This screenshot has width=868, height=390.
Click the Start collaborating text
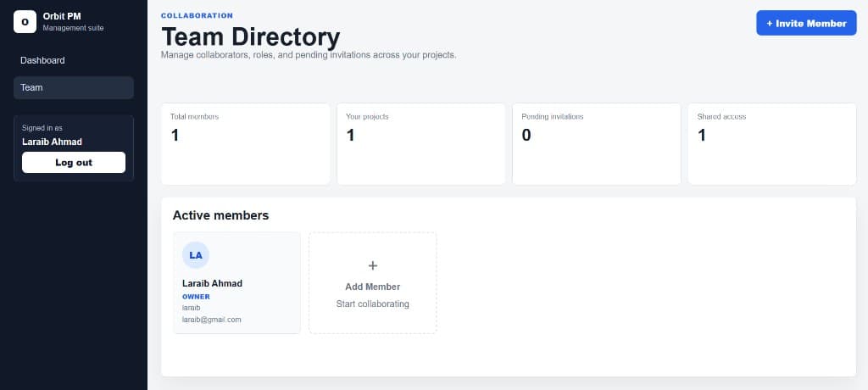tap(373, 304)
